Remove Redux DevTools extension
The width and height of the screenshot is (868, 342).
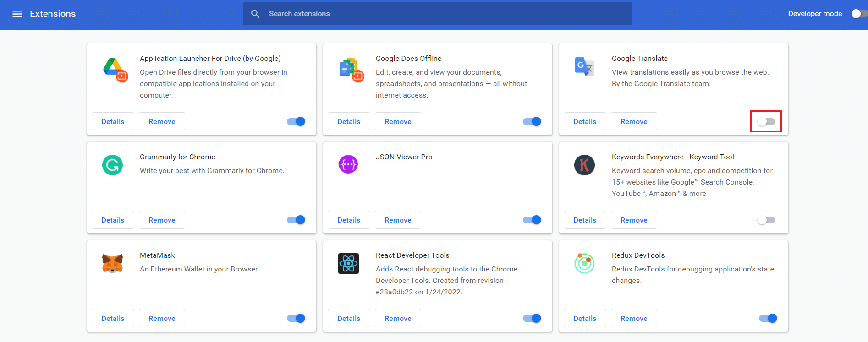(x=634, y=318)
